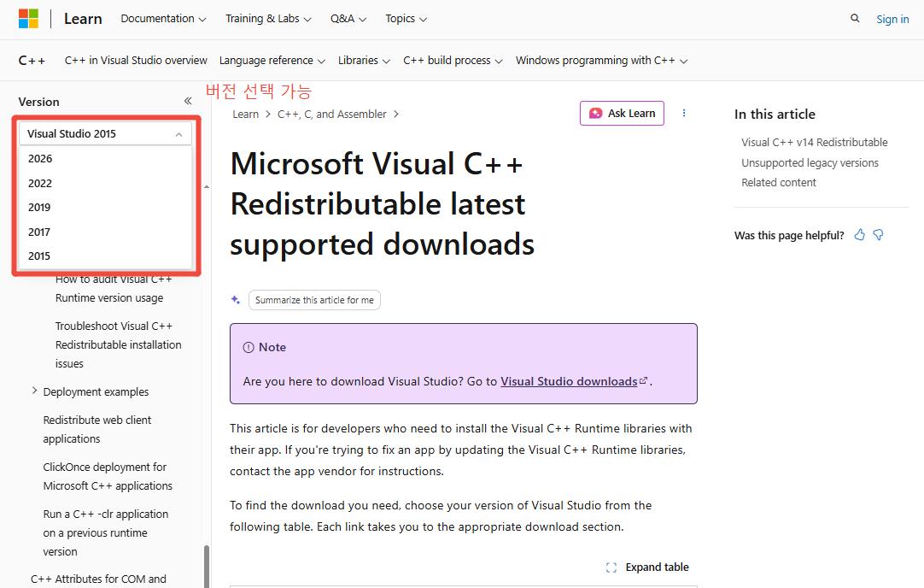924x588 pixels.
Task: Open the Documentation dropdown menu
Action: coord(163,19)
